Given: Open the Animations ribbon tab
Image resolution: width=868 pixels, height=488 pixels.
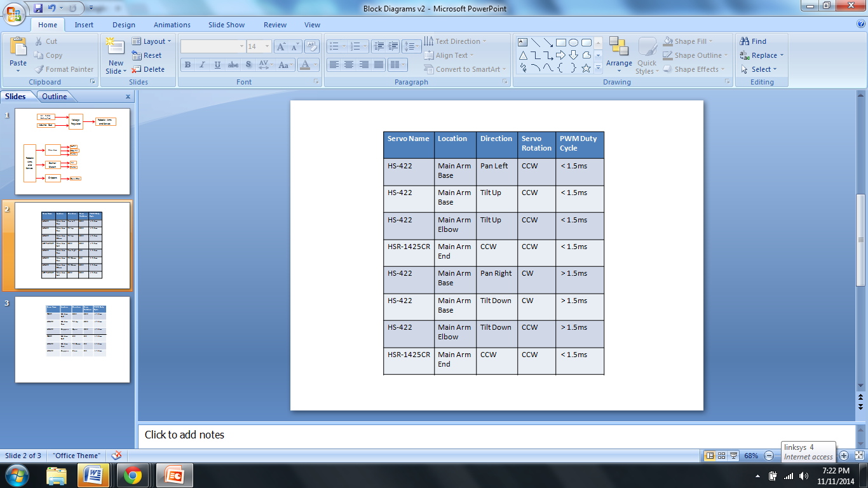Looking at the screenshot, I should coord(172,25).
